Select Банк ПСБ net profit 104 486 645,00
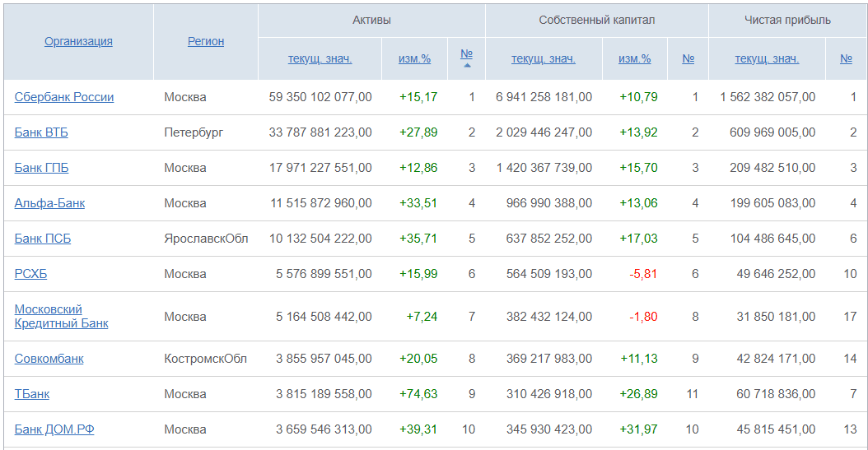The image size is (868, 450). pos(772,239)
